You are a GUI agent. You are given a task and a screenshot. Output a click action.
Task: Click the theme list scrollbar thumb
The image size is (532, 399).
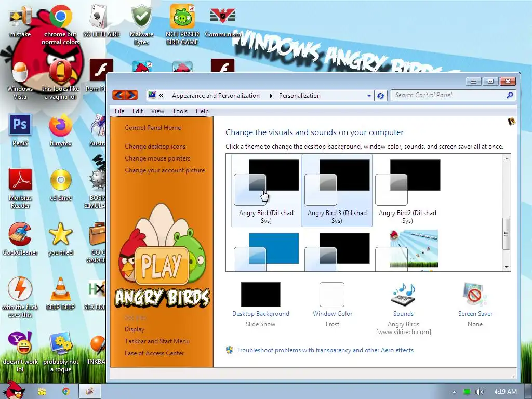pyautogui.click(x=506, y=234)
